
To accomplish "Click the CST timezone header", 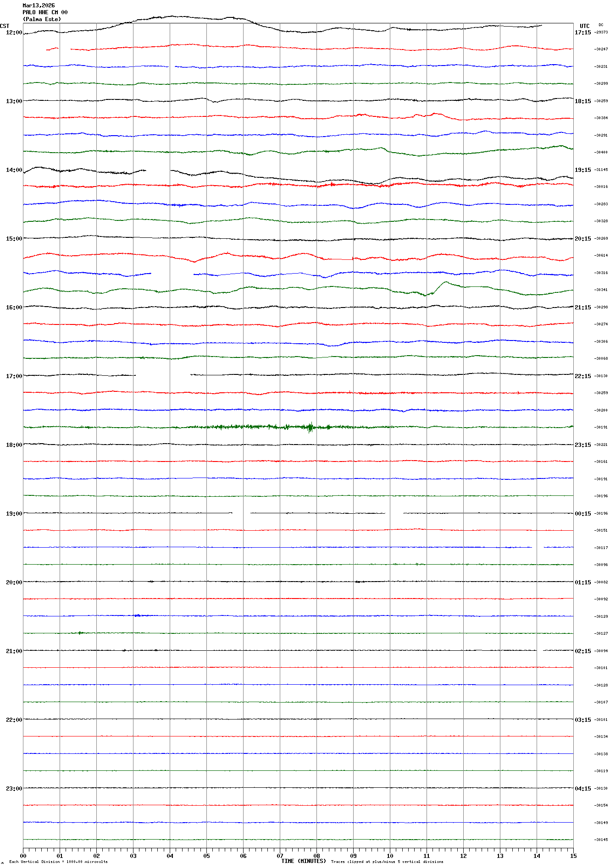I will [x=5, y=26].
